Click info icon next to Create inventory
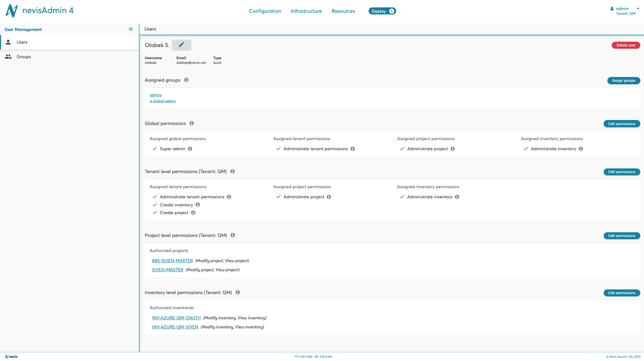Screen dimensions: 644x361 tap(198, 205)
